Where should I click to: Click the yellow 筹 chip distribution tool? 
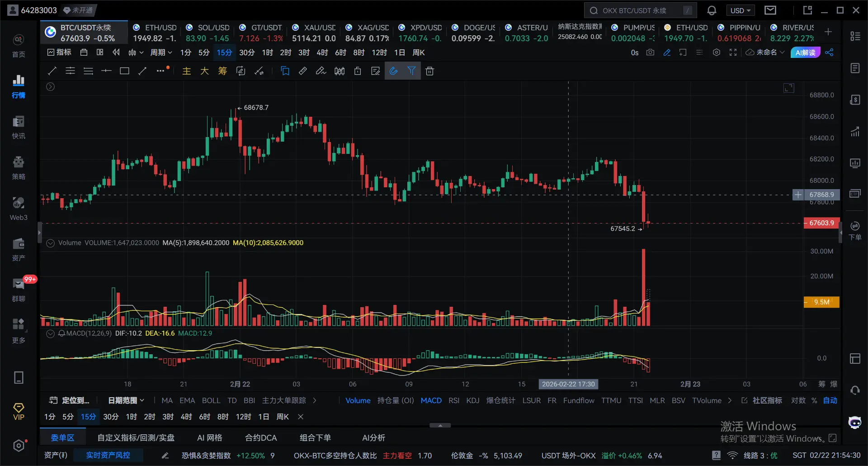[x=222, y=71]
